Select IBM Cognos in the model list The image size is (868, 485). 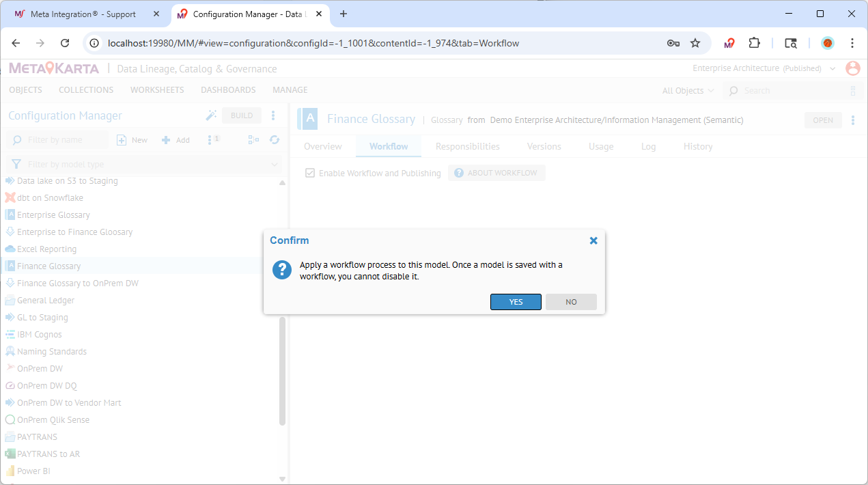tap(40, 335)
